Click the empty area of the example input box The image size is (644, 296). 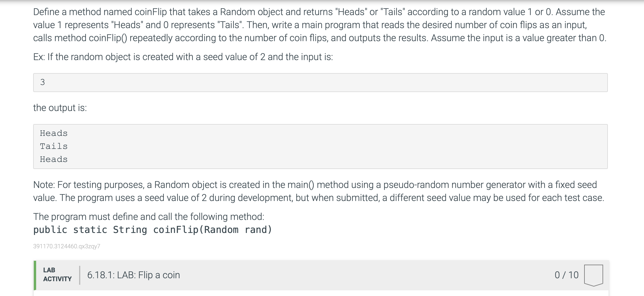click(326, 83)
